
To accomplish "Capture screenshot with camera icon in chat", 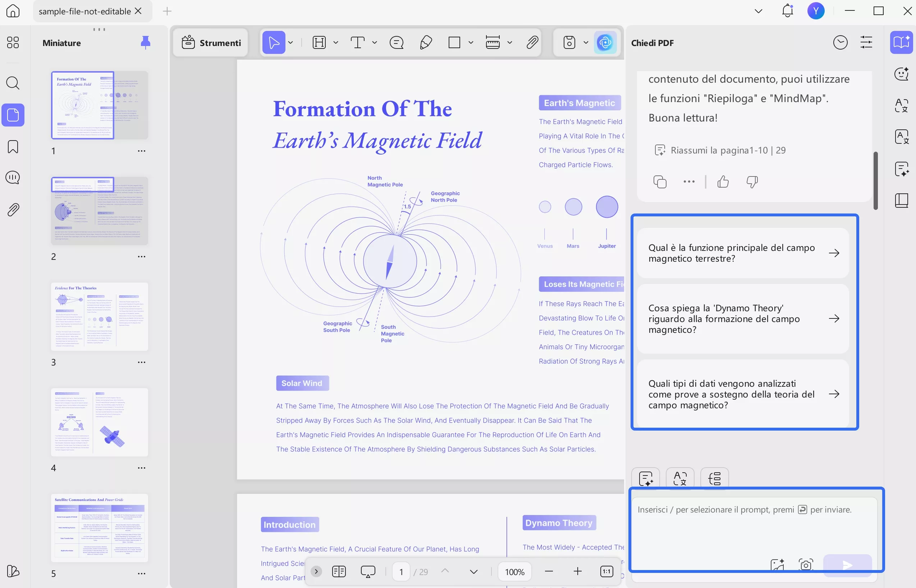I will (805, 565).
